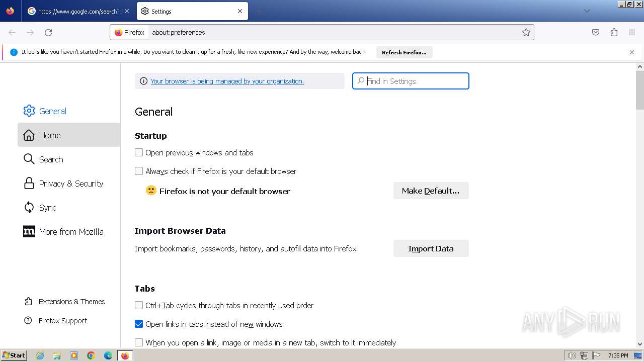Open File Explorer from taskbar

(57, 355)
